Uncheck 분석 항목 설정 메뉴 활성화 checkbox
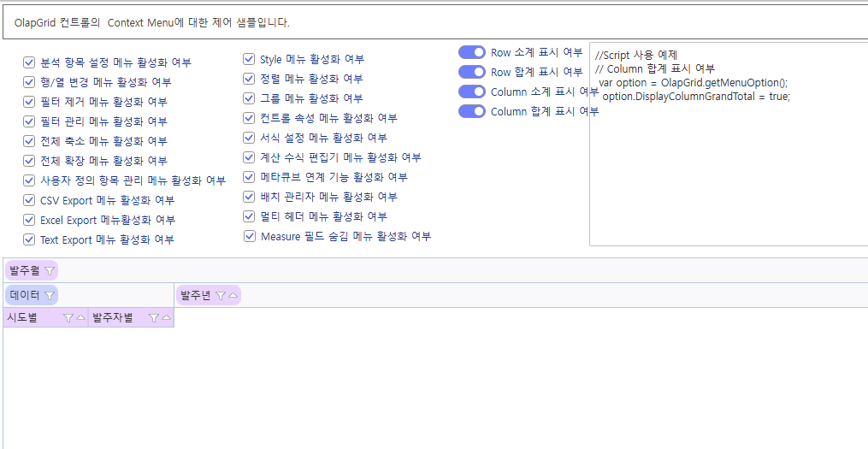Viewport: 868px width, 449px height. (29, 62)
